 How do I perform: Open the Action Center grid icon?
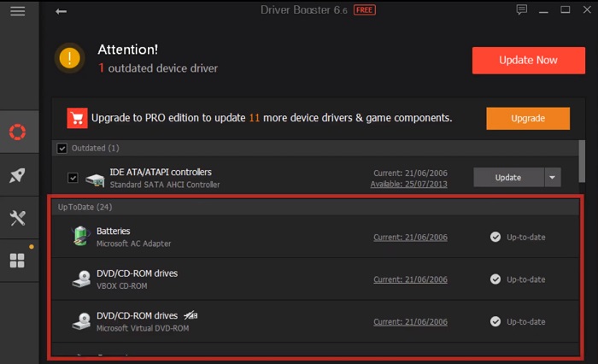(x=18, y=261)
